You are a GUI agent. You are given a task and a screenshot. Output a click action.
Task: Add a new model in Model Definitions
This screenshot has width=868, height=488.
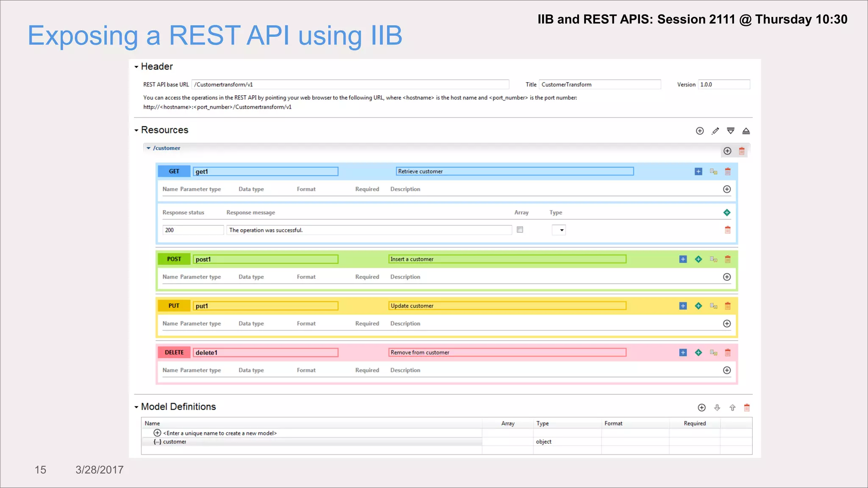[702, 408]
